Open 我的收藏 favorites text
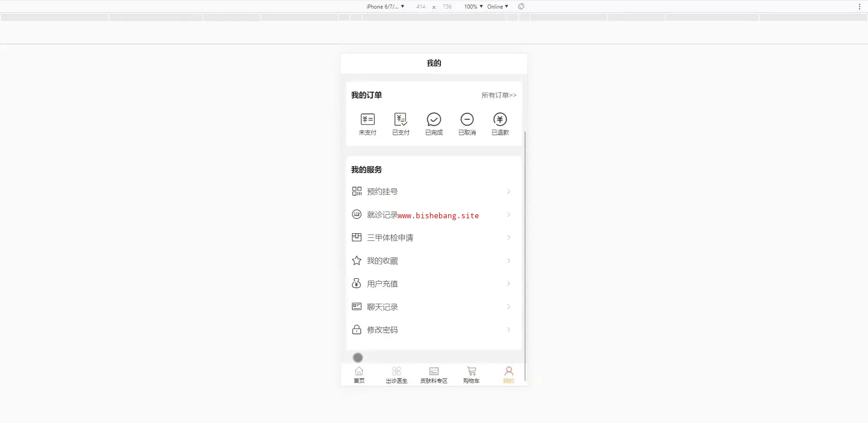Screen dimensions: 868x423 click(x=382, y=261)
